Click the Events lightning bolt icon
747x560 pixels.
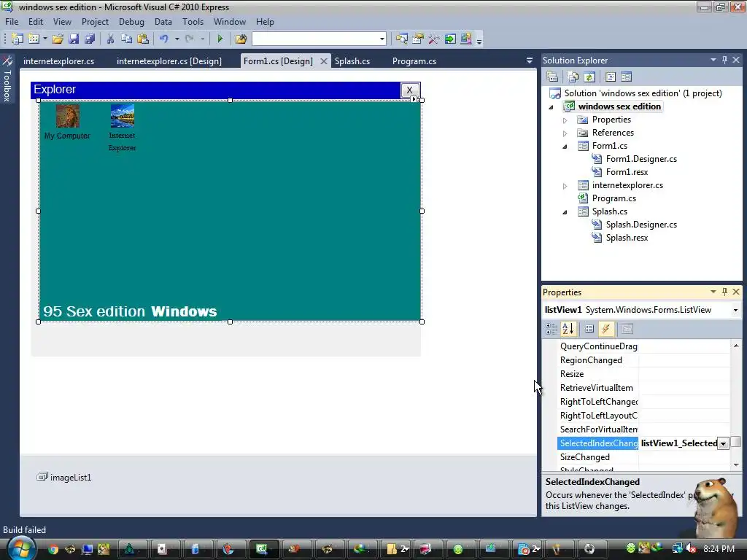606,329
